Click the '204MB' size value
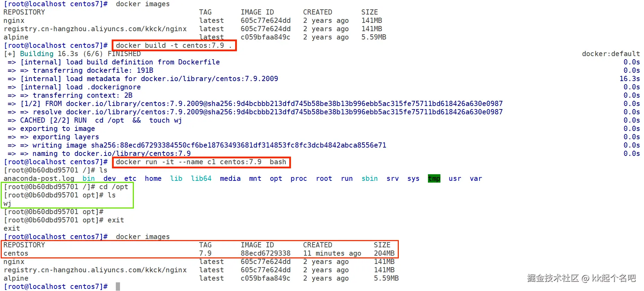 pyautogui.click(x=384, y=253)
